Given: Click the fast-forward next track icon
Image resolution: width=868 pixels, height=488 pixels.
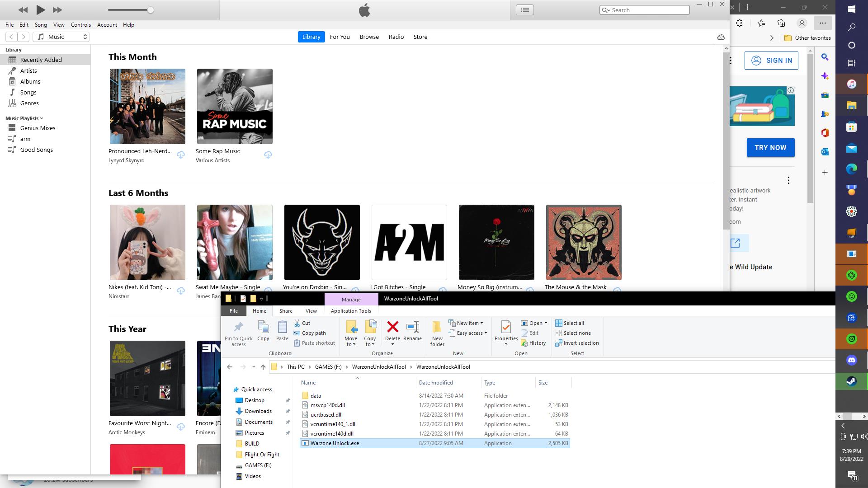Looking at the screenshot, I should click(x=57, y=9).
